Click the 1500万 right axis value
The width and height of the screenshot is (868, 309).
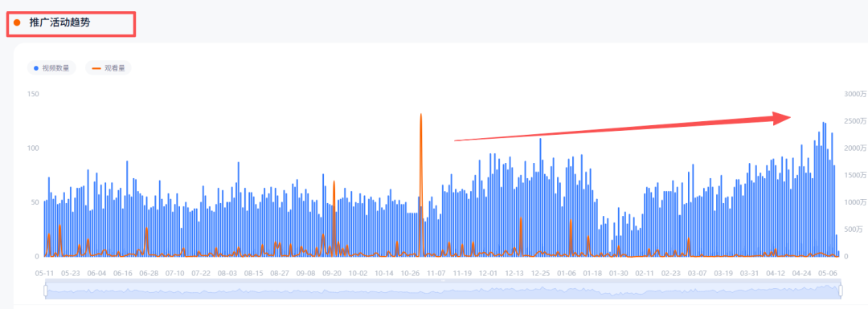tap(855, 175)
